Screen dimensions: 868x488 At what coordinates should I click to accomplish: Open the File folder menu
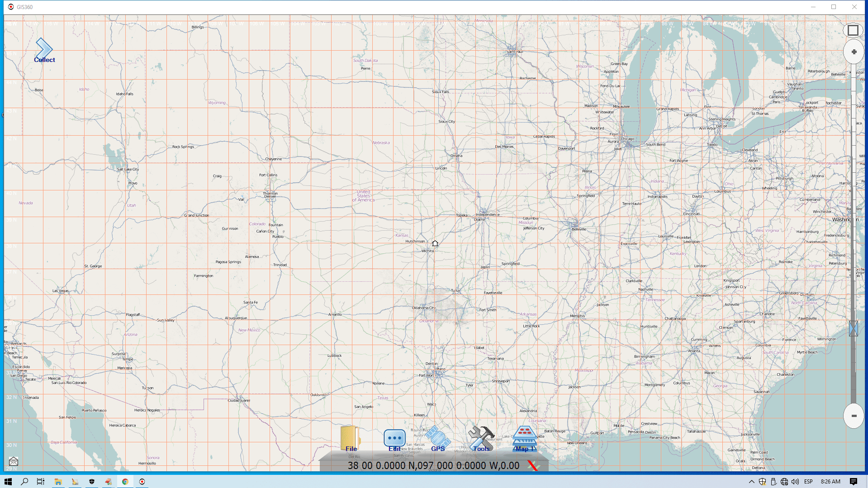[x=351, y=438]
